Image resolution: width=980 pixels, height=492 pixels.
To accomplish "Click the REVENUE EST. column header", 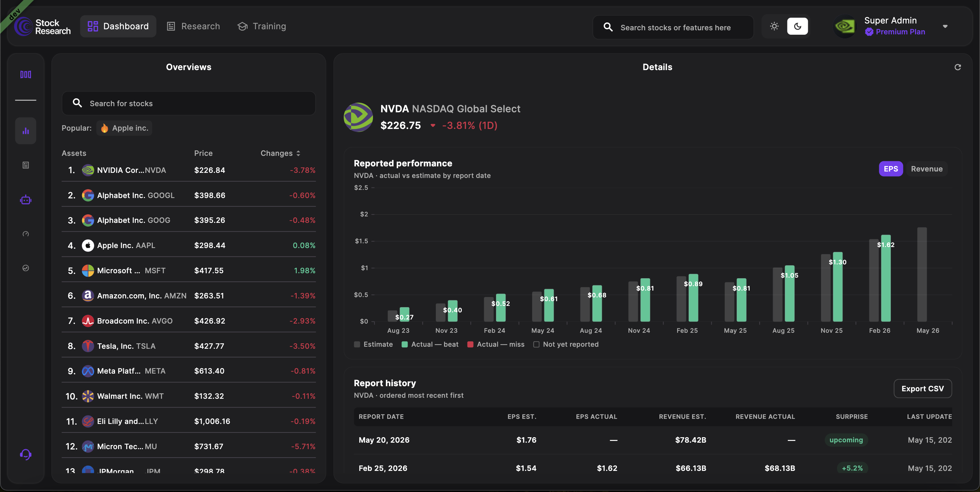I will tap(682, 417).
